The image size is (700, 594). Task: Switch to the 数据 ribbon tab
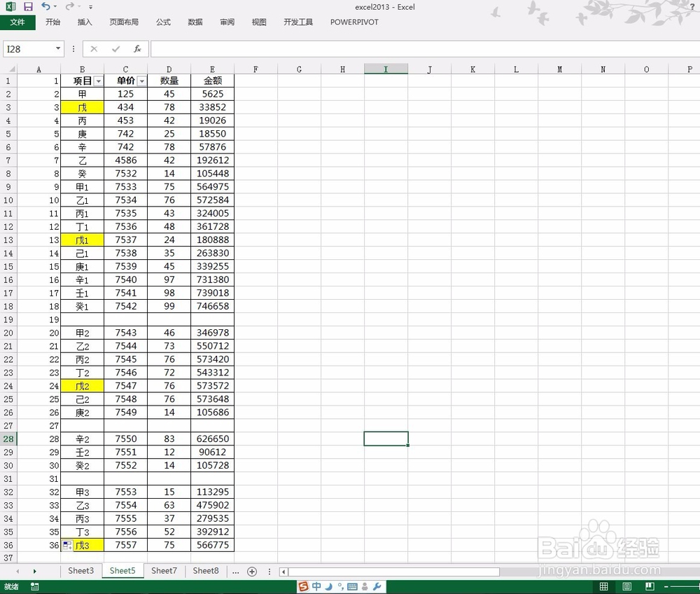195,22
